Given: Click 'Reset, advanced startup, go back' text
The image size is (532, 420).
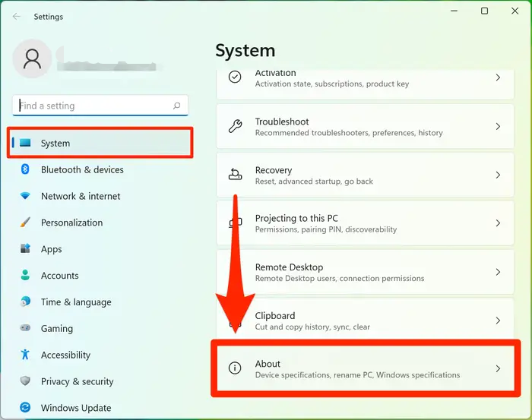Looking at the screenshot, I should coord(314,182).
